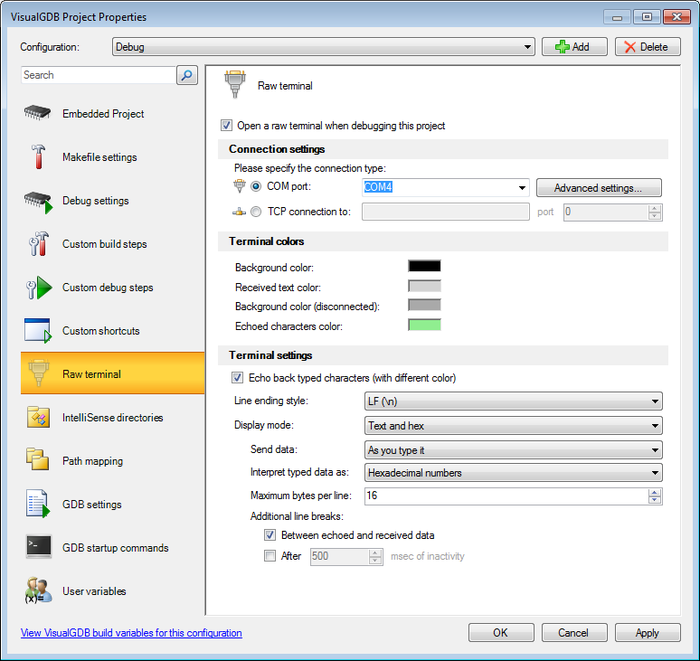Click the Background color black swatch

click(x=425, y=266)
